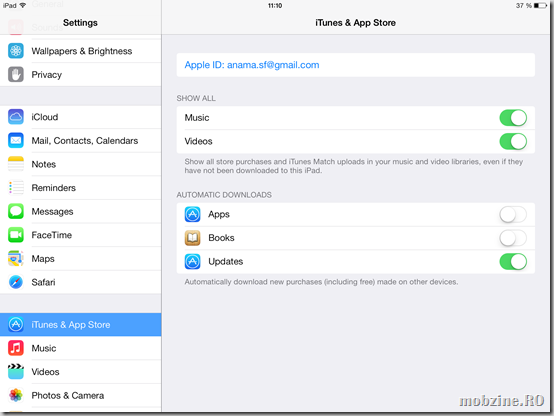Viewport: 554px width, 416px height.
Task: Open the iCloud settings icon
Action: 16,117
